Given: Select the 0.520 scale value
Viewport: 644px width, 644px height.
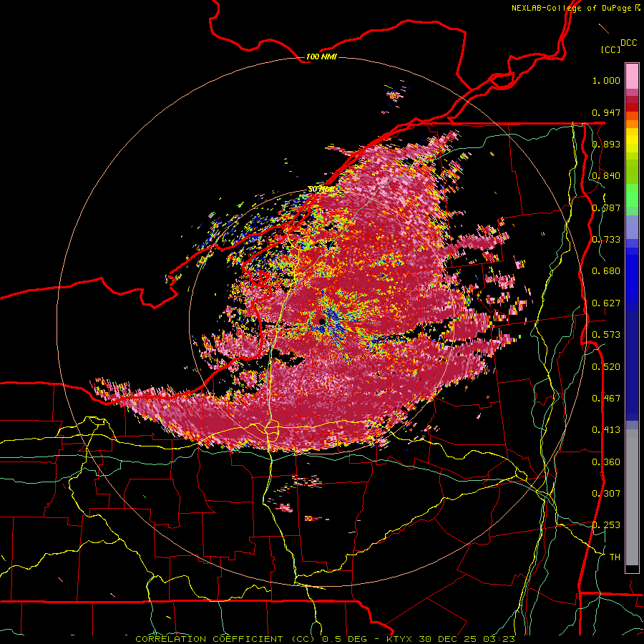Looking at the screenshot, I should [606, 366].
